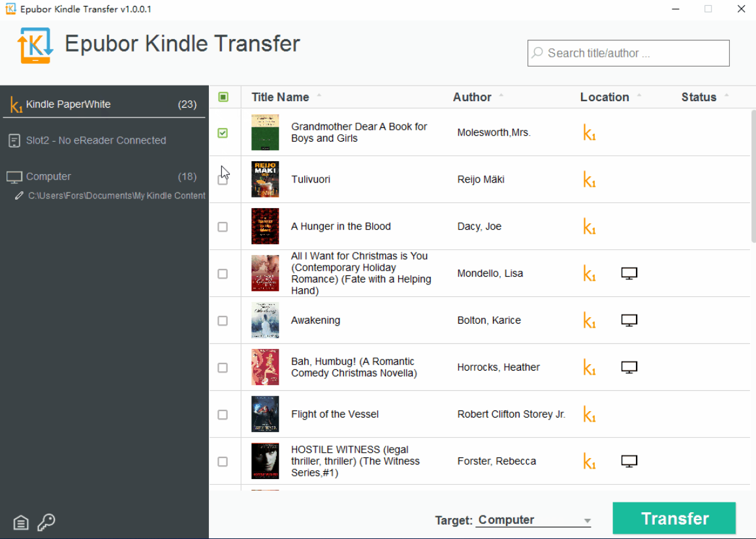Uncheck the Grandmother Dear book checkbox

pos(223,132)
